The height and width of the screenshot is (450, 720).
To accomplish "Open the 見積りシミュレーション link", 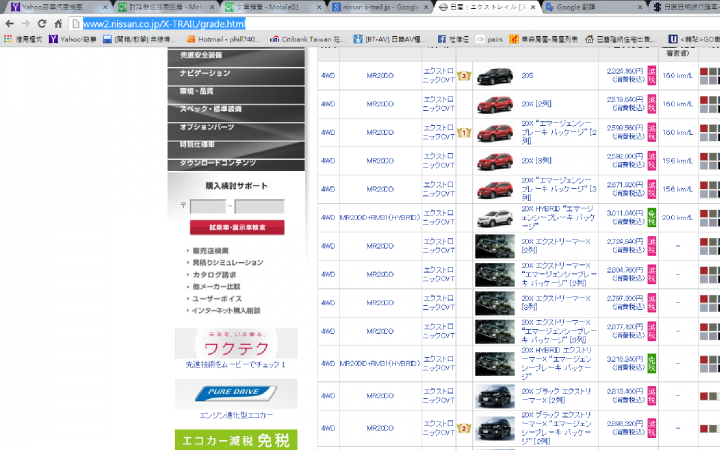I will (x=227, y=263).
